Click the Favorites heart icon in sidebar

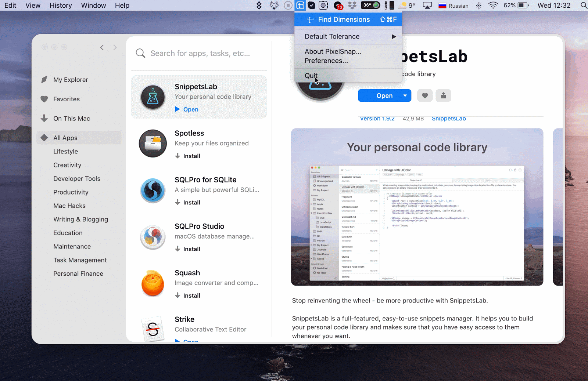(44, 99)
